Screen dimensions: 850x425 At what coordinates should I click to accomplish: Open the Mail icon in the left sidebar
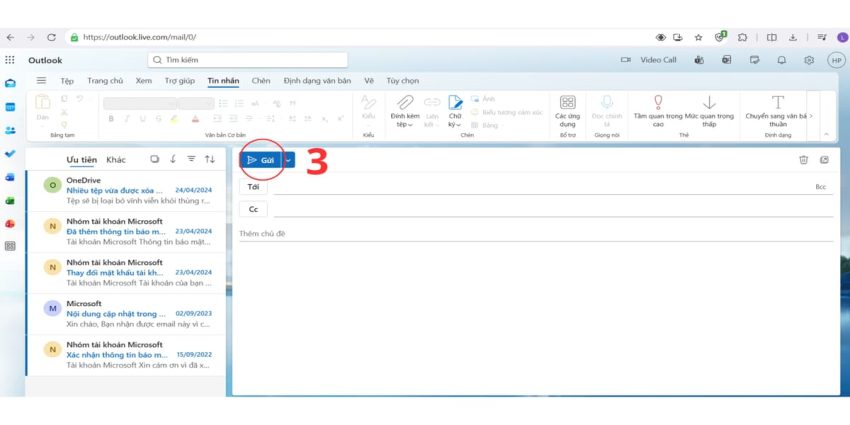coord(10,83)
